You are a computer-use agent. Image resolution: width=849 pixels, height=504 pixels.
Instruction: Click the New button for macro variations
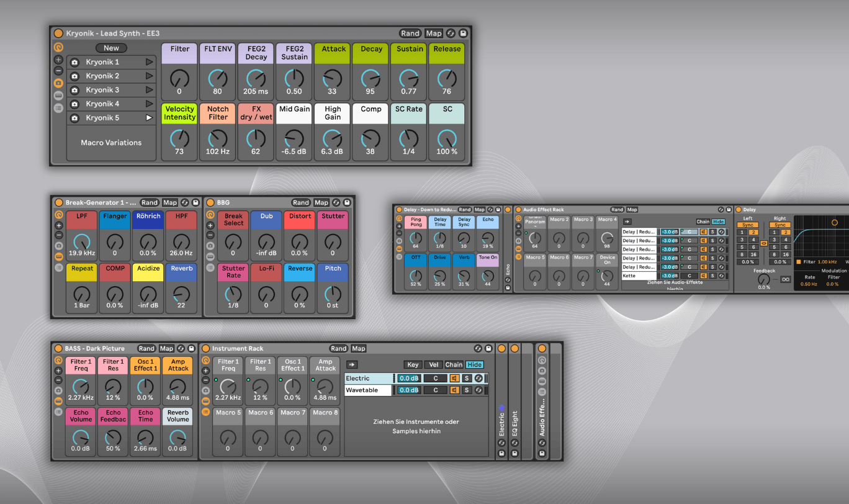(111, 48)
